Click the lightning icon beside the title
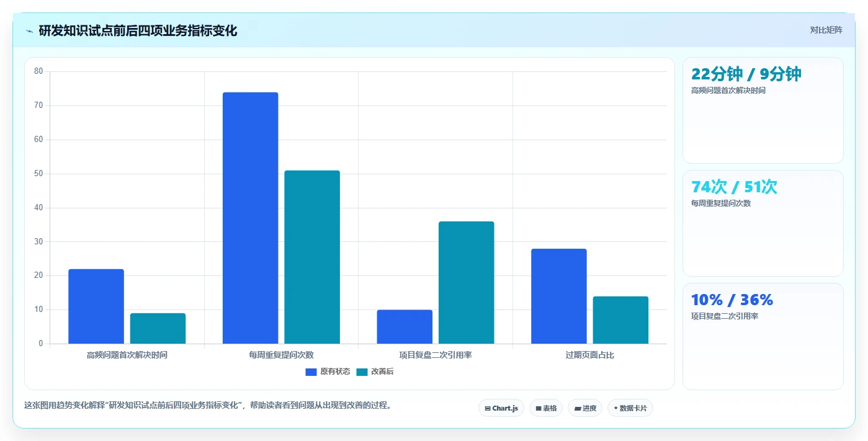The width and height of the screenshot is (868, 441). pos(29,31)
